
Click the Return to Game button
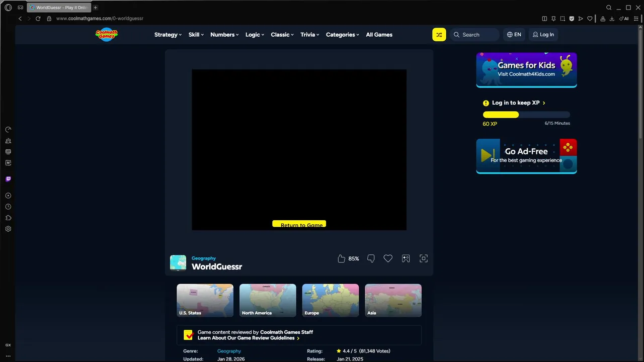(x=299, y=224)
